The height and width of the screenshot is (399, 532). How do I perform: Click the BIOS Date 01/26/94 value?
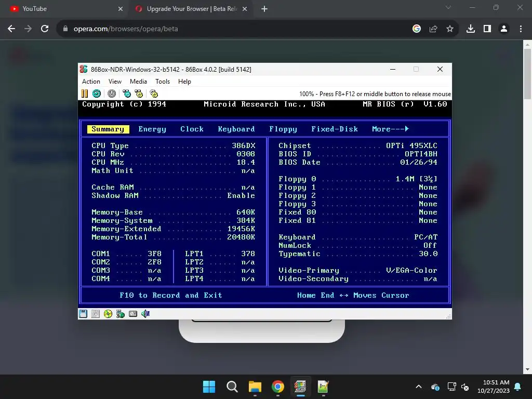[419, 162]
